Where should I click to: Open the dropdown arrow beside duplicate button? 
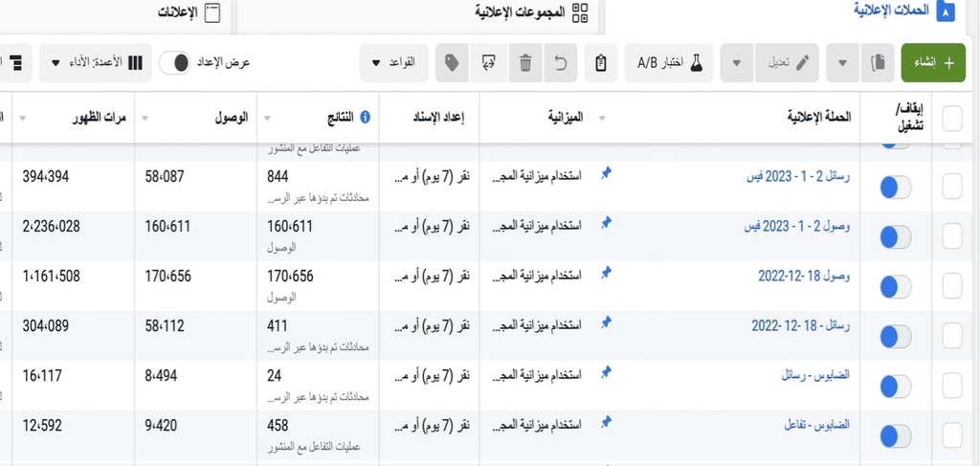pyautogui.click(x=842, y=62)
